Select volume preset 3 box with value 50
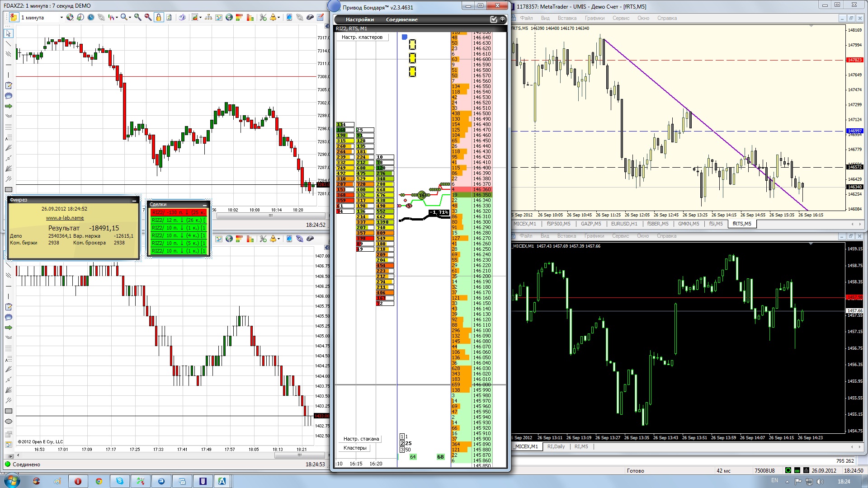Screen dimensions: 868x488 (x=402, y=450)
